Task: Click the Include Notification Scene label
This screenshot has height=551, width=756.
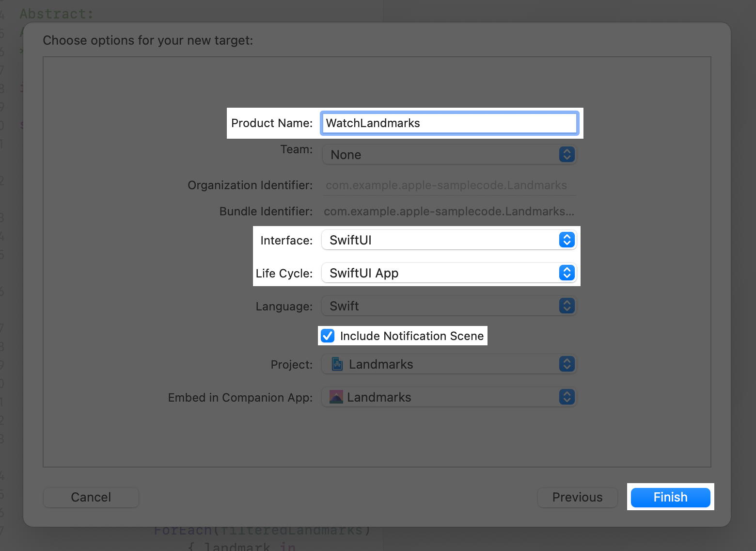Action: click(x=412, y=336)
